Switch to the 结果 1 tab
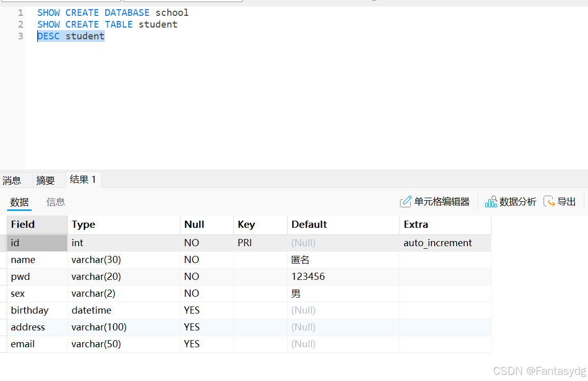 83,180
